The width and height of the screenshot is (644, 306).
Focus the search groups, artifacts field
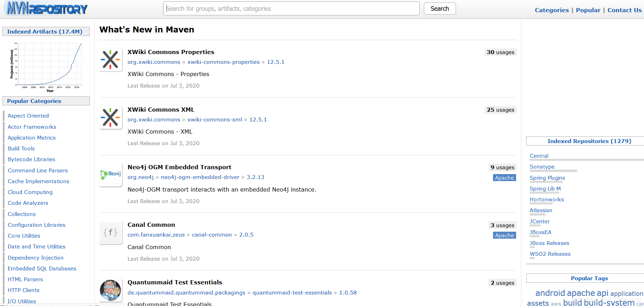291,8
